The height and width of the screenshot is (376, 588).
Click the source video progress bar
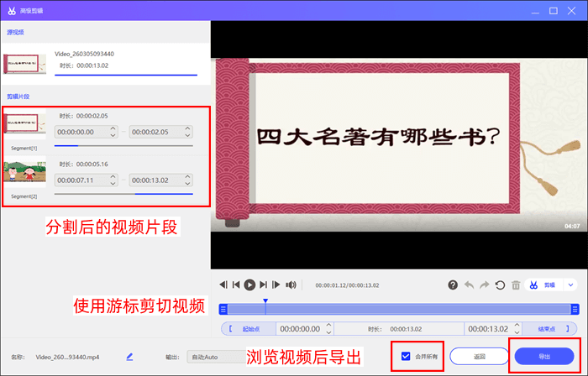(x=126, y=76)
